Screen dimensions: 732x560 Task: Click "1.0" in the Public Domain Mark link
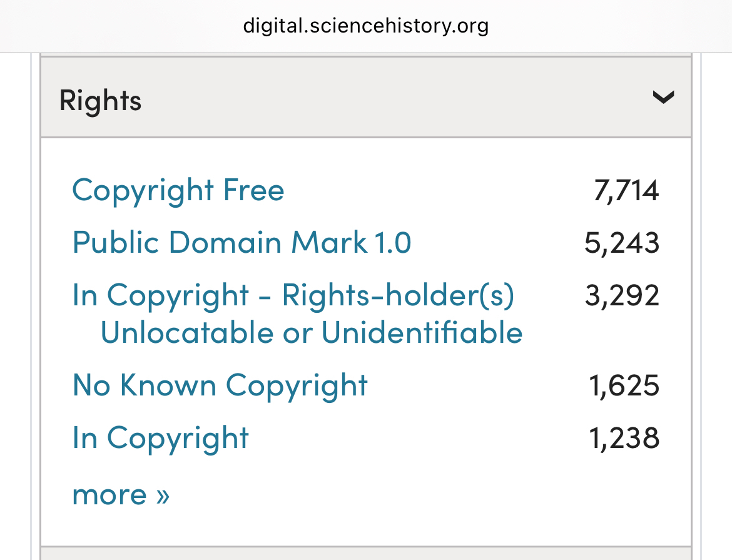click(392, 242)
